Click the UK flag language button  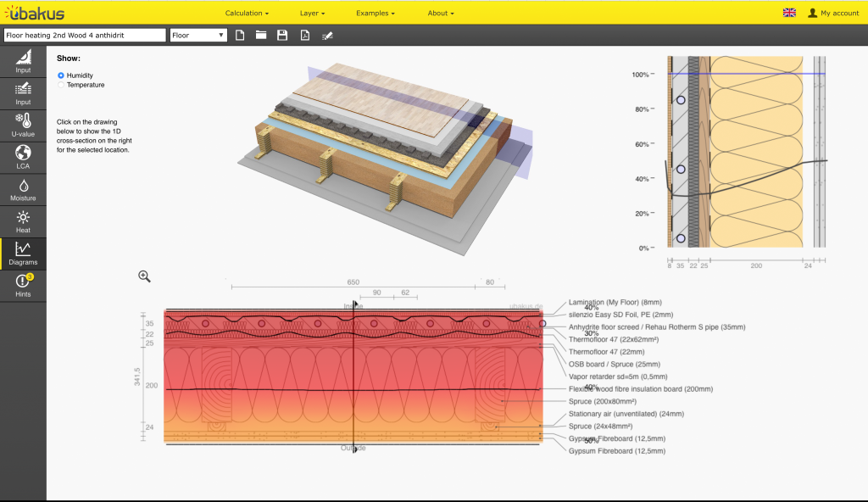click(x=789, y=13)
